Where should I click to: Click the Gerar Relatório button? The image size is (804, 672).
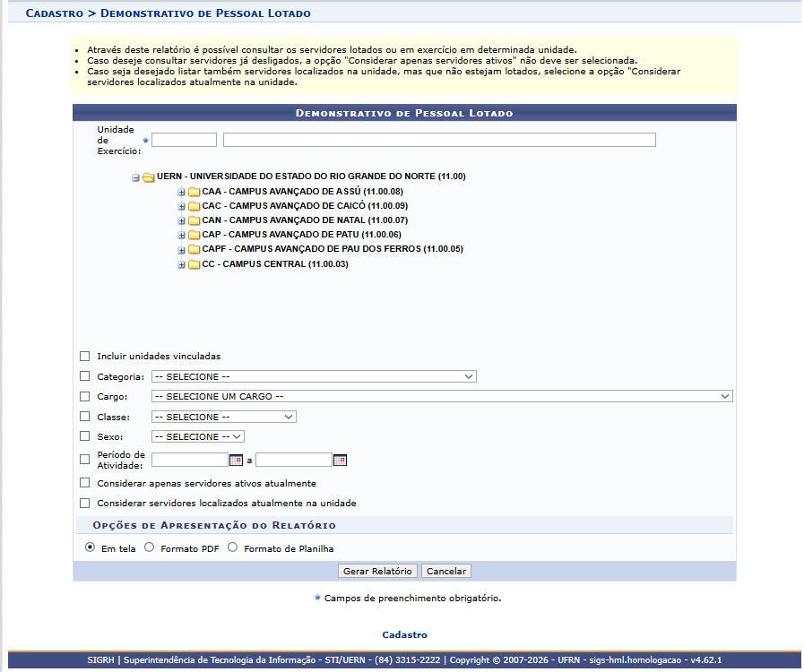tap(377, 571)
